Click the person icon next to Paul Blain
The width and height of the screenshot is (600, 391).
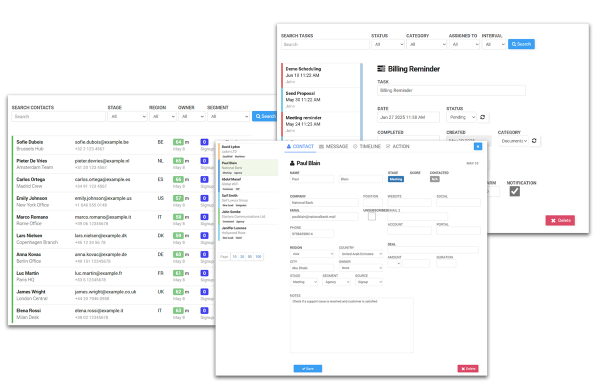click(x=292, y=163)
